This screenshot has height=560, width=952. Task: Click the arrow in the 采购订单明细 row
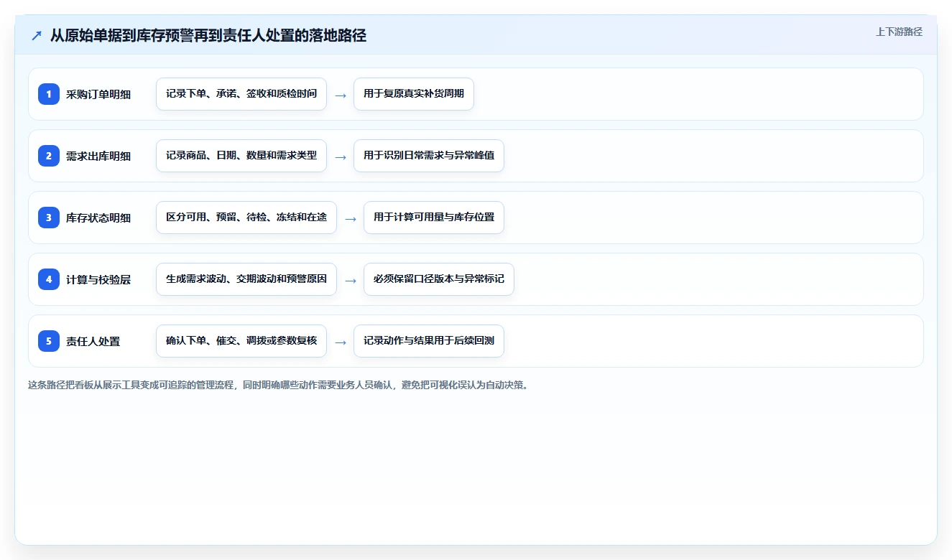(x=341, y=95)
